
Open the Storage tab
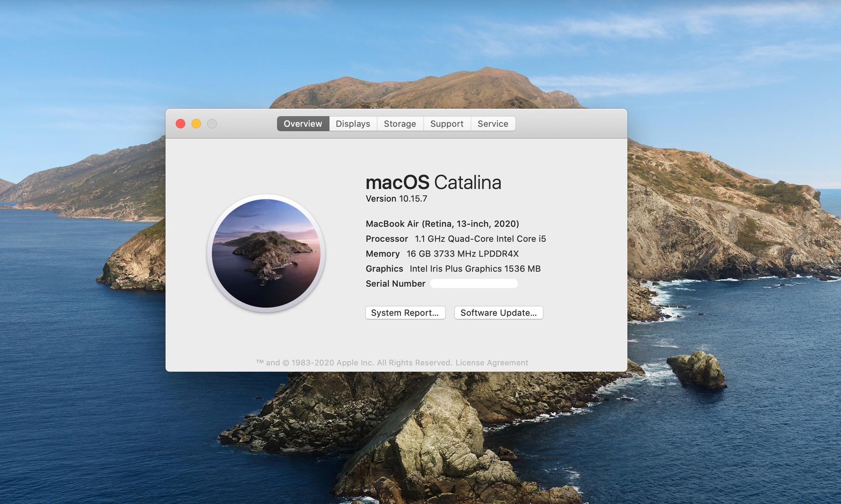(x=400, y=124)
